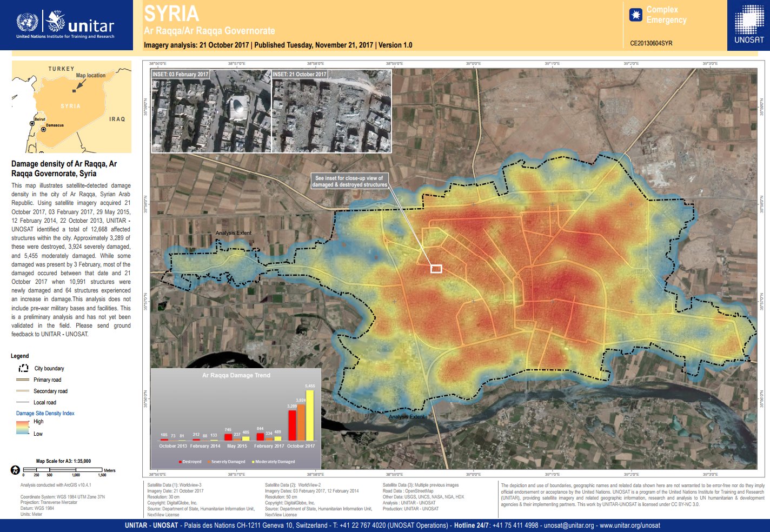
Task: Click 'Analysis conducted with ArcGIS v10.4.1'
Action: point(56,485)
